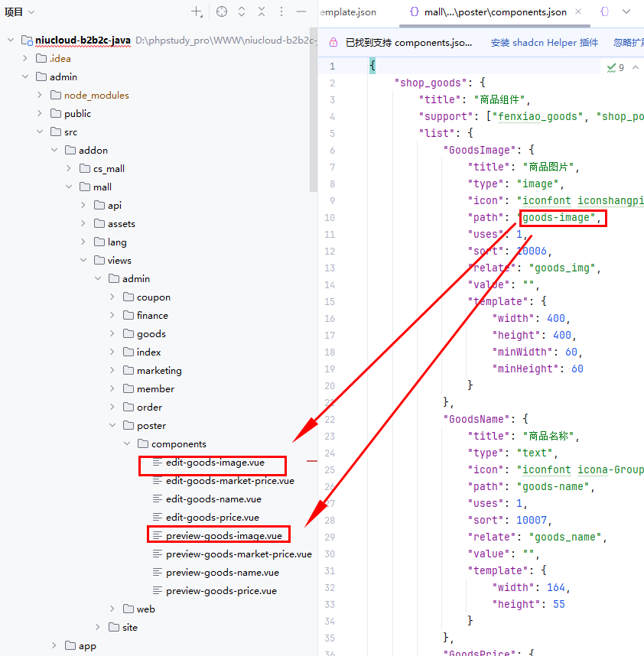Expand the node_modules folder
The width and height of the screenshot is (644, 656).
pyautogui.click(x=40, y=96)
